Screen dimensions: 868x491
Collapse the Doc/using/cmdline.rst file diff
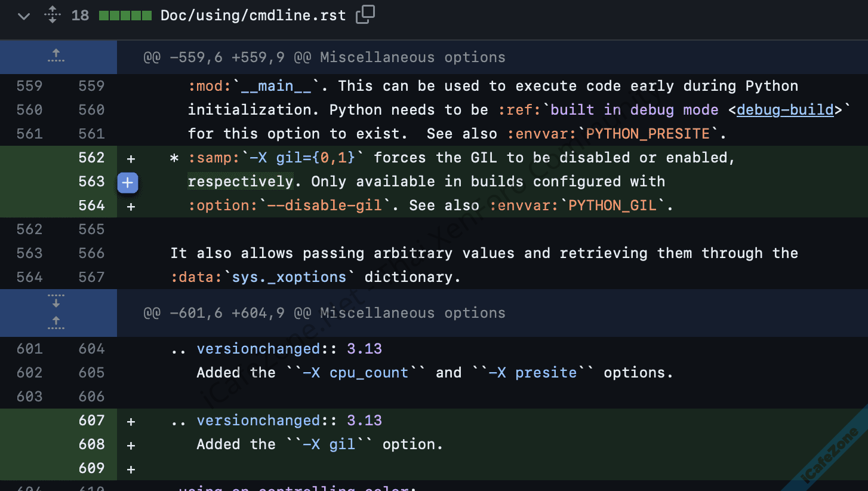[24, 16]
